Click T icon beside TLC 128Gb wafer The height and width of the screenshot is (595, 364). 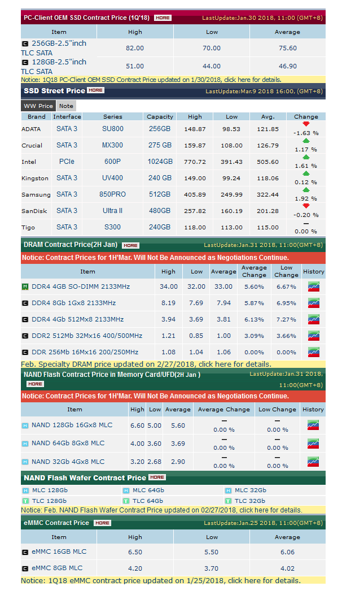[26, 501]
